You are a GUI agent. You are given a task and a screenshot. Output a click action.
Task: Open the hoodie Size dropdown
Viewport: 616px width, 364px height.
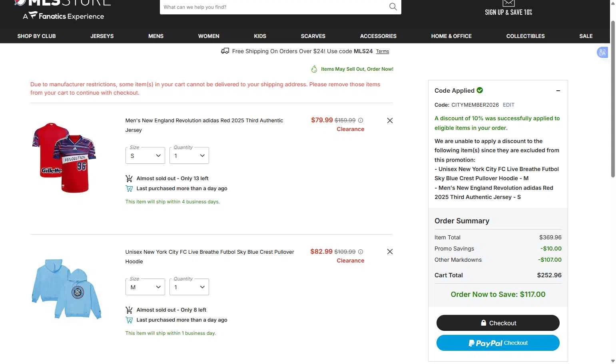(x=145, y=287)
